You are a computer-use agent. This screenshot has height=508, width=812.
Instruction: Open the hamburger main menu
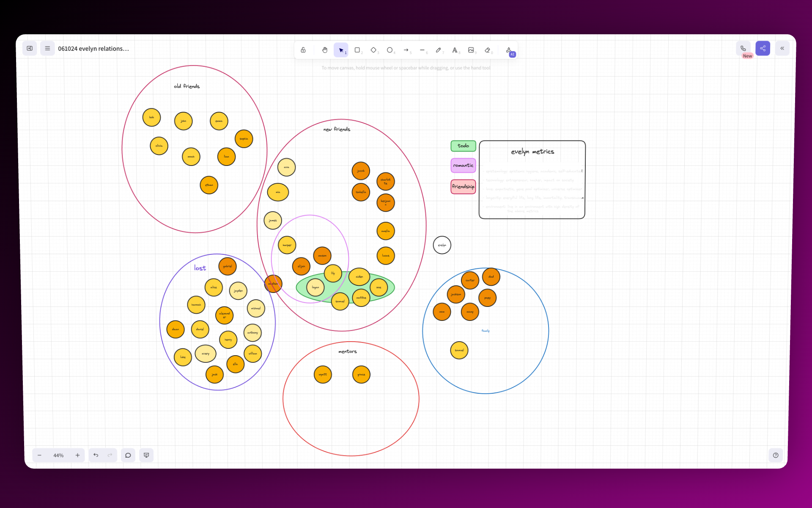47,48
